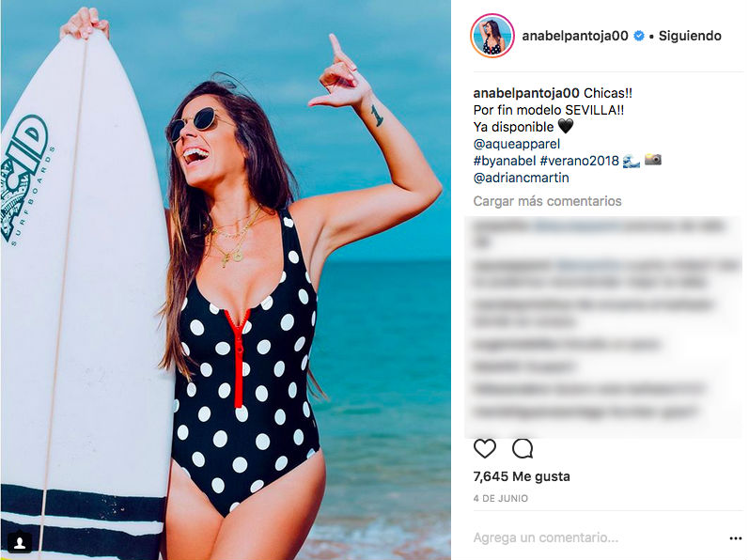Open @aqueapparel mention link
Viewport: 749px width, 560px height.
(516, 144)
